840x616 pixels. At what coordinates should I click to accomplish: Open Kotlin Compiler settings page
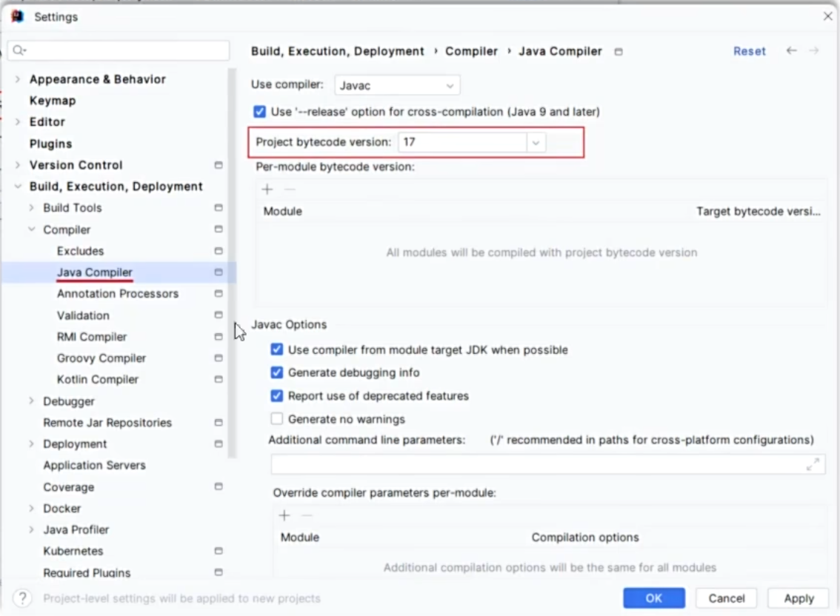point(98,380)
